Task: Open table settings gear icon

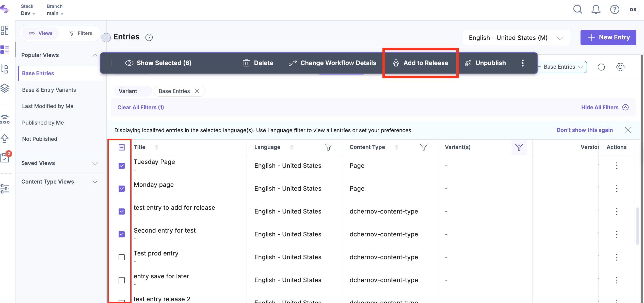Action: (620, 67)
